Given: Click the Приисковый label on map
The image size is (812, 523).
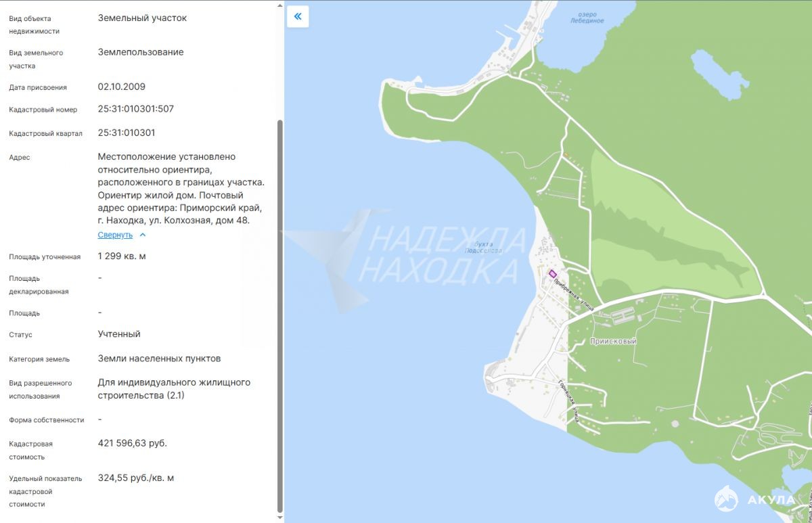Looking at the screenshot, I should [x=613, y=342].
